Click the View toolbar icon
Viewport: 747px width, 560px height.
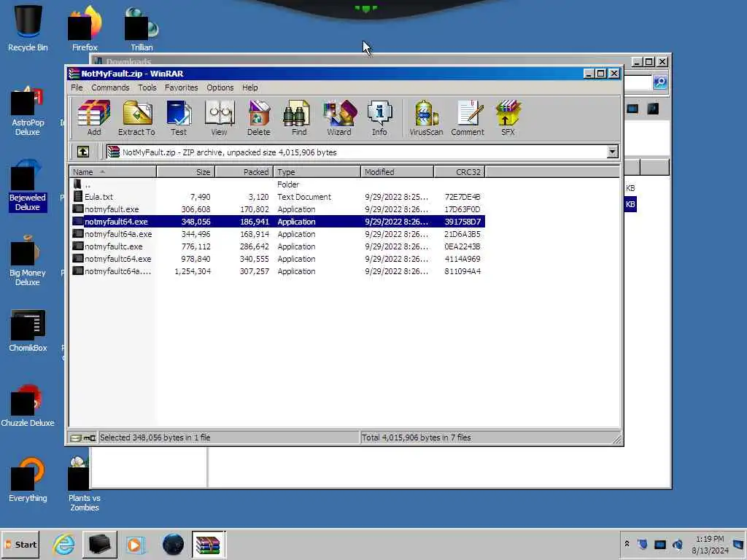(x=219, y=118)
